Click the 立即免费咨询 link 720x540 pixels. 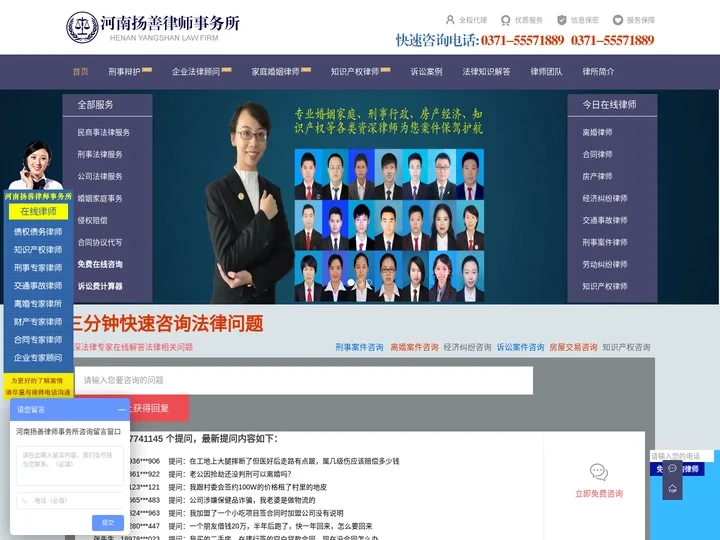pyautogui.click(x=599, y=494)
